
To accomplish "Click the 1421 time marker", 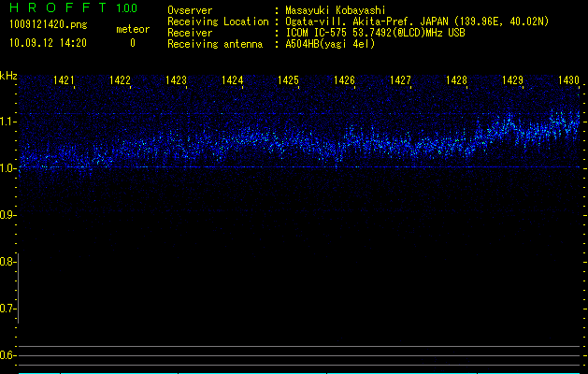I will coord(65,81).
